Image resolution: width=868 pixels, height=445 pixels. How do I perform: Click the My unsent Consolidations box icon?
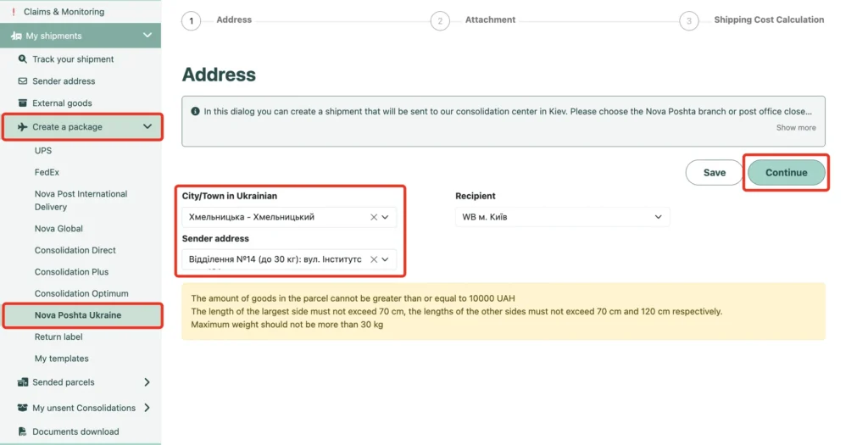(23, 408)
